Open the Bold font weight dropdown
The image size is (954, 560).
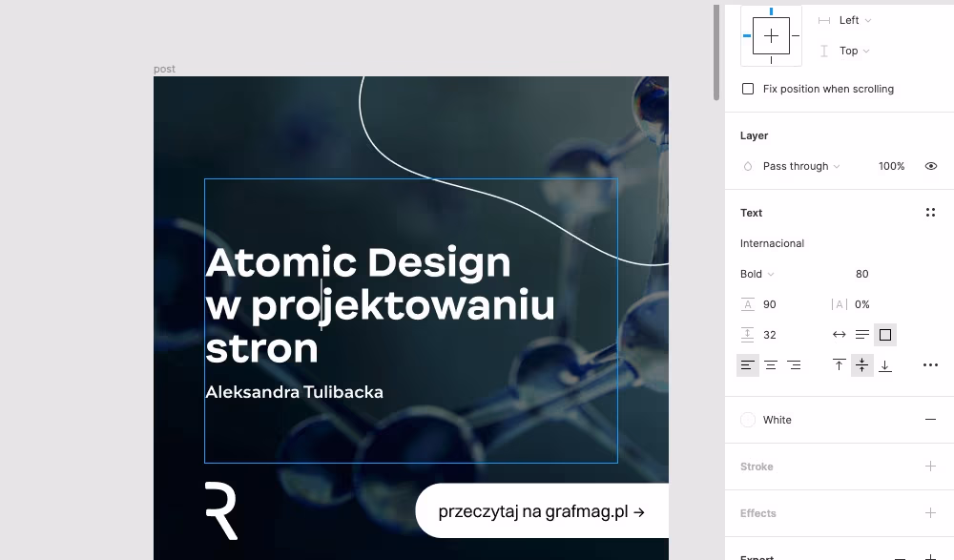point(757,274)
